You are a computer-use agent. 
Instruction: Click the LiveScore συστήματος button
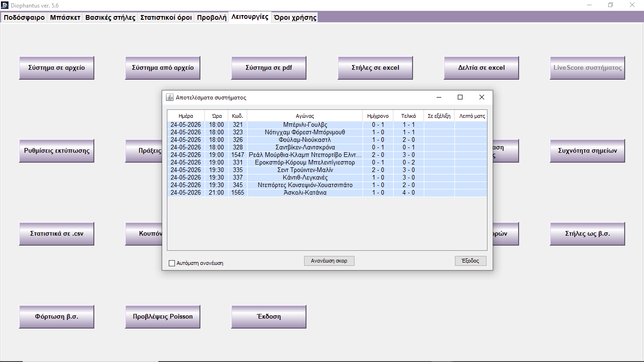click(587, 68)
